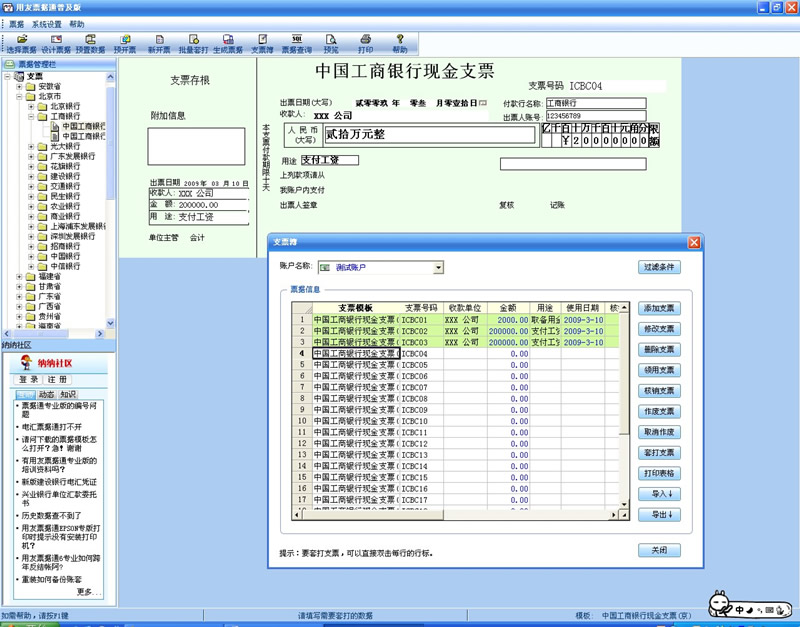Click the 删除支票 button
This screenshot has width=800, height=627.
(x=659, y=349)
